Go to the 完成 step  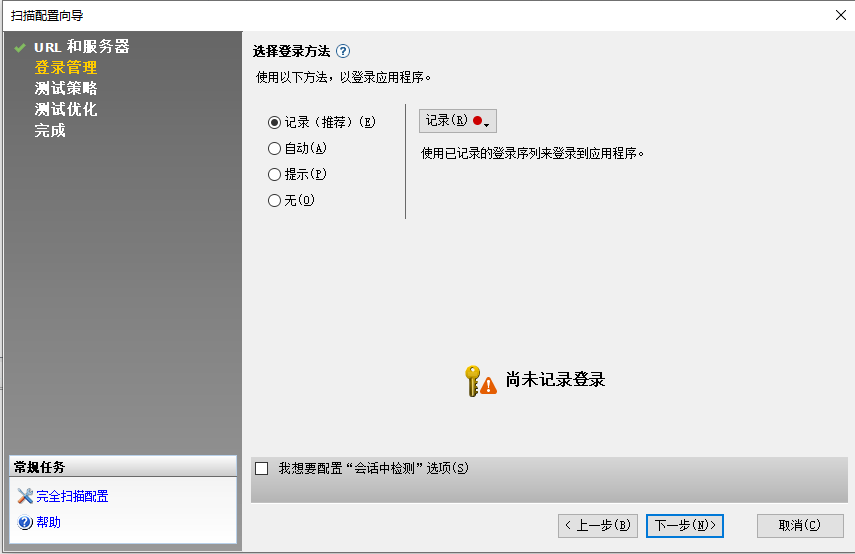tap(50, 130)
